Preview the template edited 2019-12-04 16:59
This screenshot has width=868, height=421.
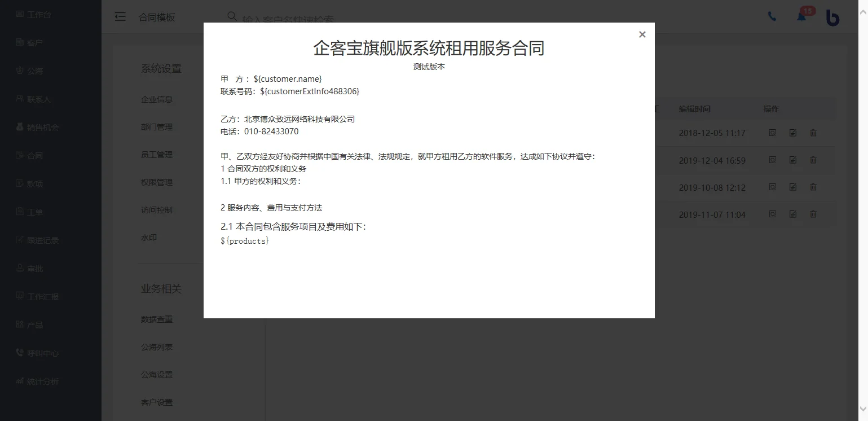click(x=773, y=160)
